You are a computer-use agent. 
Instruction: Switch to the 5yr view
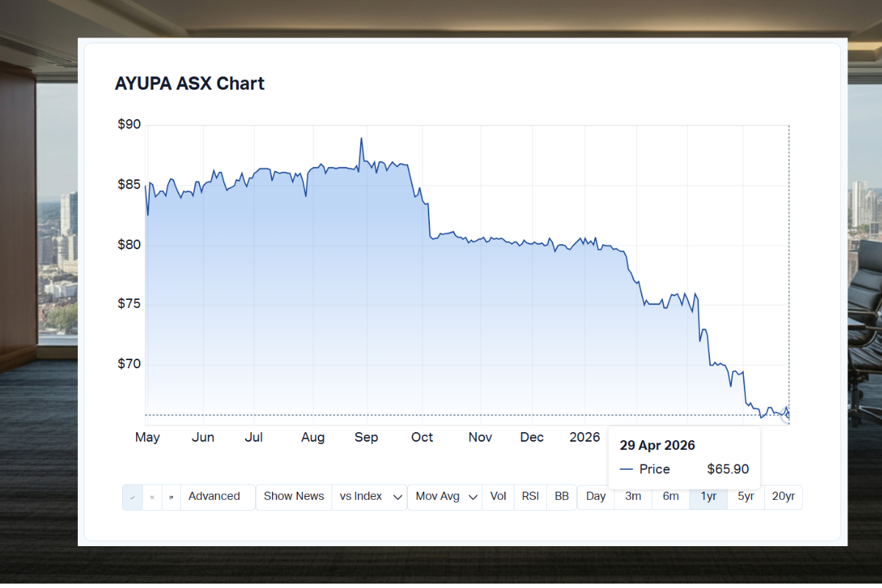(x=745, y=497)
